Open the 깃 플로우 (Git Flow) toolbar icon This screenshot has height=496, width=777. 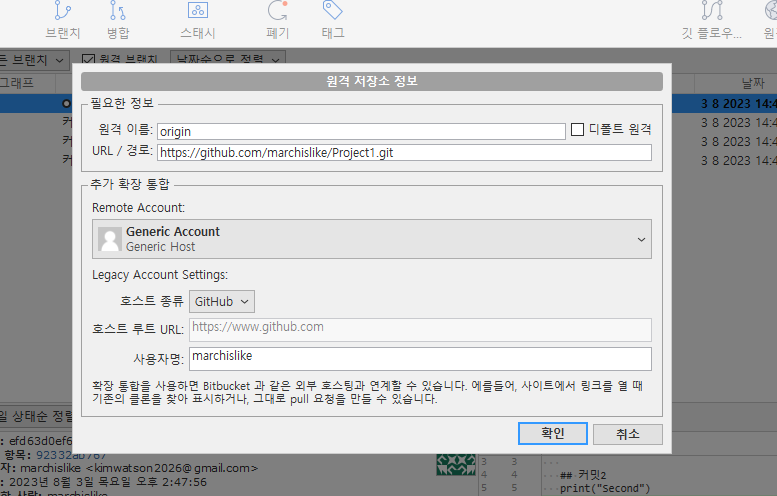712,20
